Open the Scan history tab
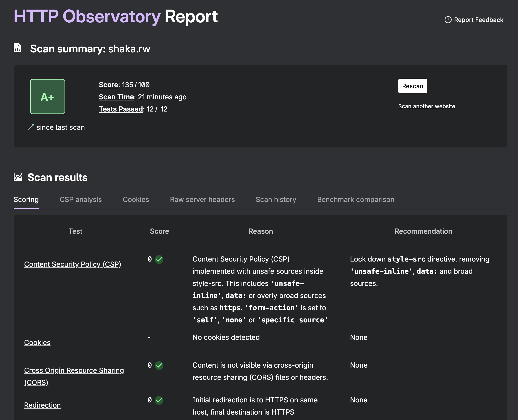518x420 pixels. (276, 199)
